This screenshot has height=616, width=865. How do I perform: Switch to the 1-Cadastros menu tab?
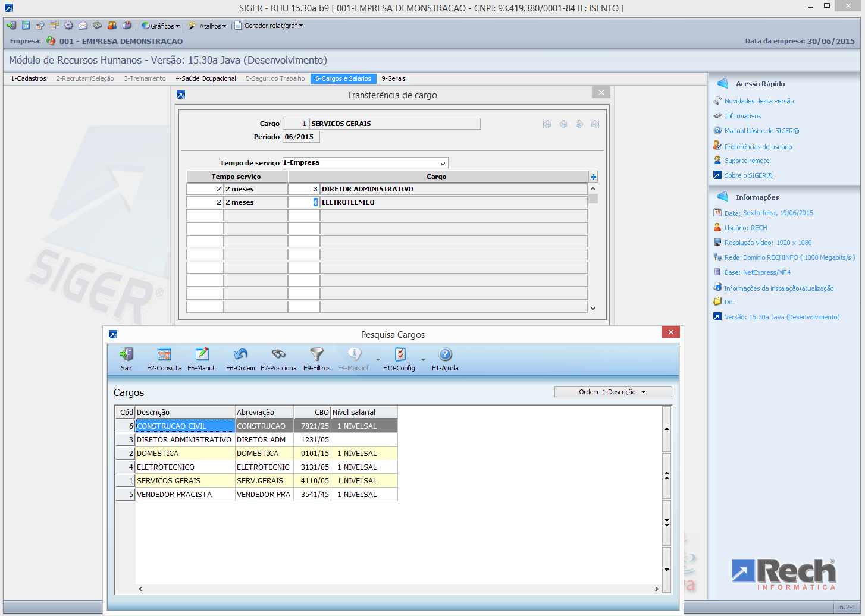[x=29, y=78]
